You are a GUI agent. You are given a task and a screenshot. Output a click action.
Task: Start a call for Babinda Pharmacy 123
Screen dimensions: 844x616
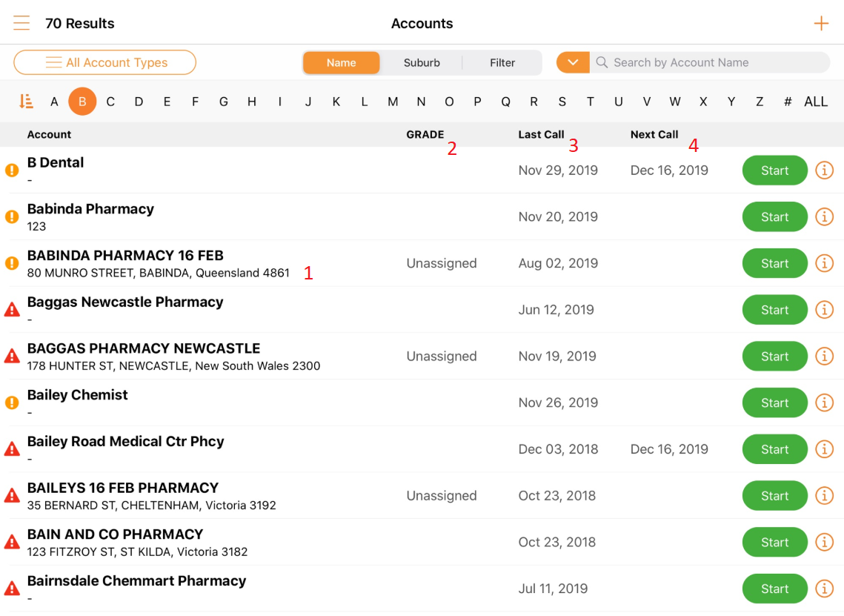774,216
